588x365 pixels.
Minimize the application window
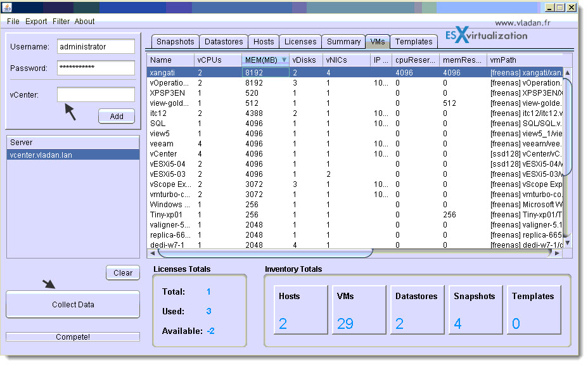point(550,8)
